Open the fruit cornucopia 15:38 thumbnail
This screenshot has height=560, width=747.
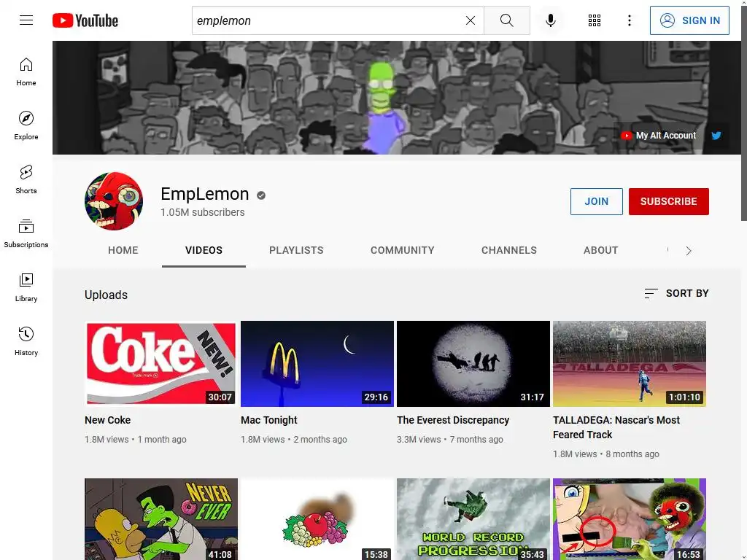click(317, 519)
